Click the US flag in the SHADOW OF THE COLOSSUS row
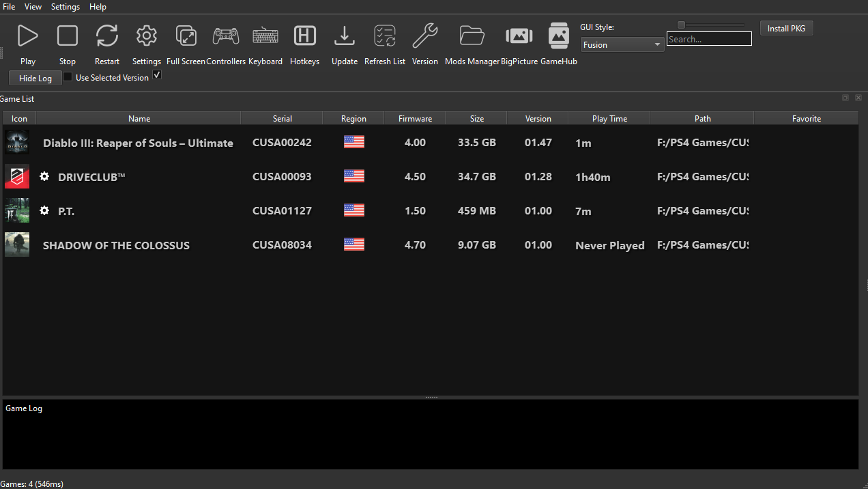 [x=354, y=244]
